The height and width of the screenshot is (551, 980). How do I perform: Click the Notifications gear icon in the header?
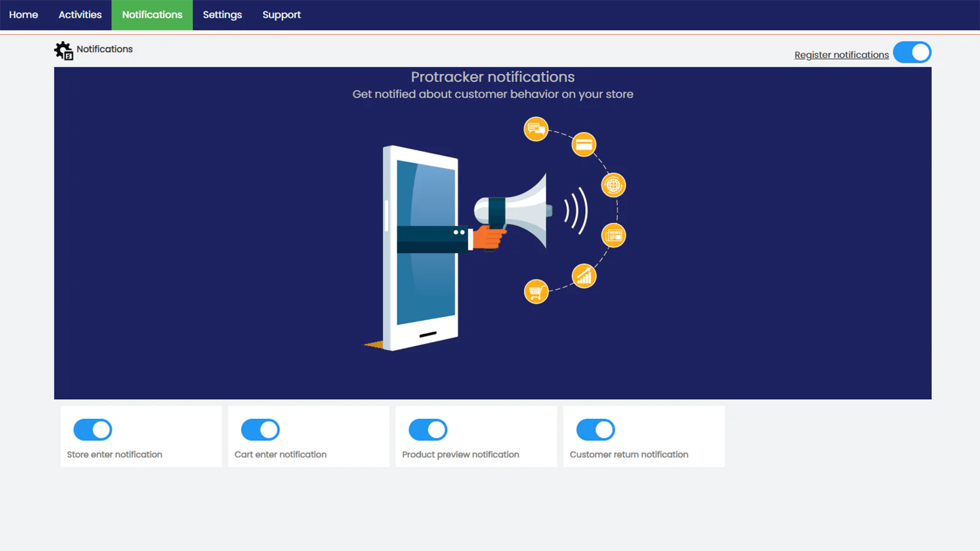[x=62, y=50]
